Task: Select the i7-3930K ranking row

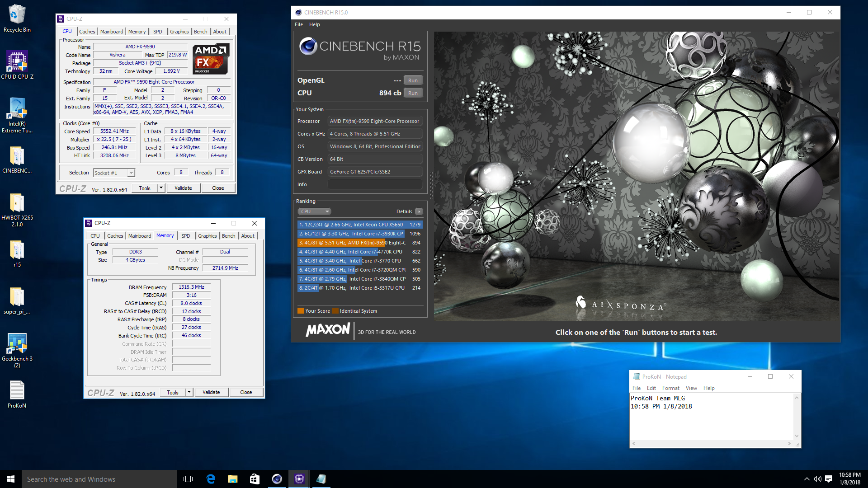Action: pos(360,234)
